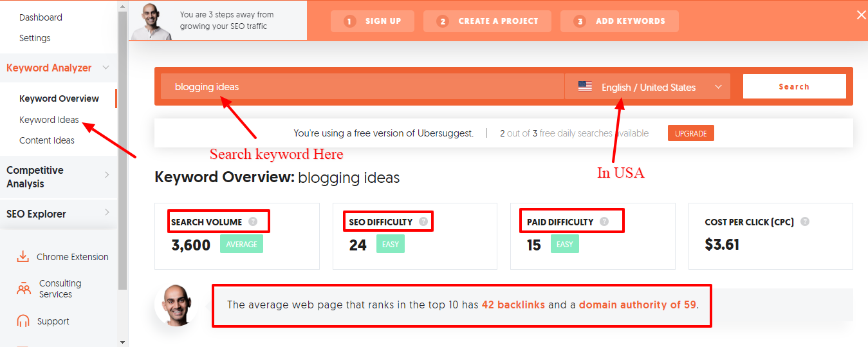Image resolution: width=868 pixels, height=347 pixels.
Task: Expand the Competitive Analysis section
Action: point(106,174)
